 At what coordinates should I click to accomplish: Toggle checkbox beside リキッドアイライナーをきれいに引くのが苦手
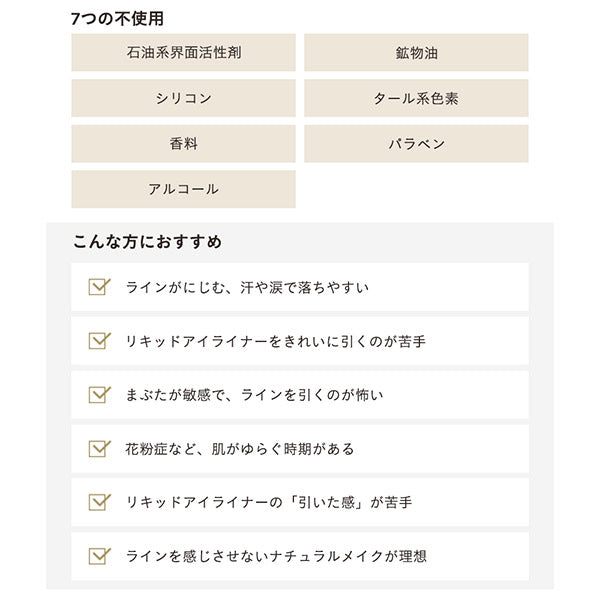point(99,341)
